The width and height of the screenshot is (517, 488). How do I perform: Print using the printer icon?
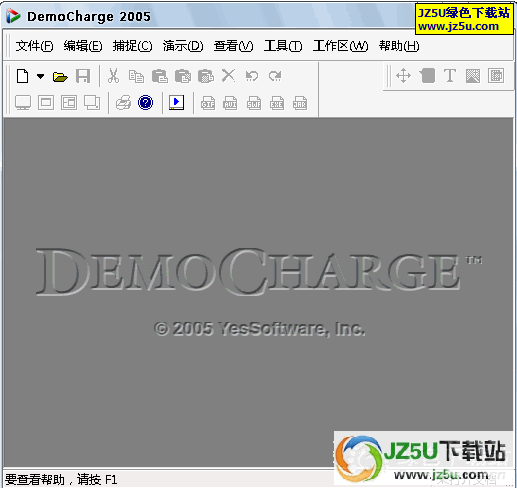(x=124, y=103)
